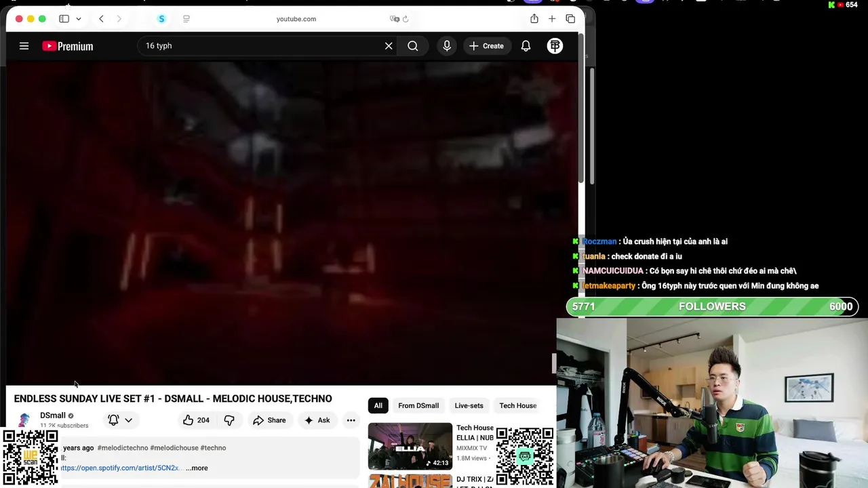
Task: Open a new Safari tab
Action: pos(552,19)
